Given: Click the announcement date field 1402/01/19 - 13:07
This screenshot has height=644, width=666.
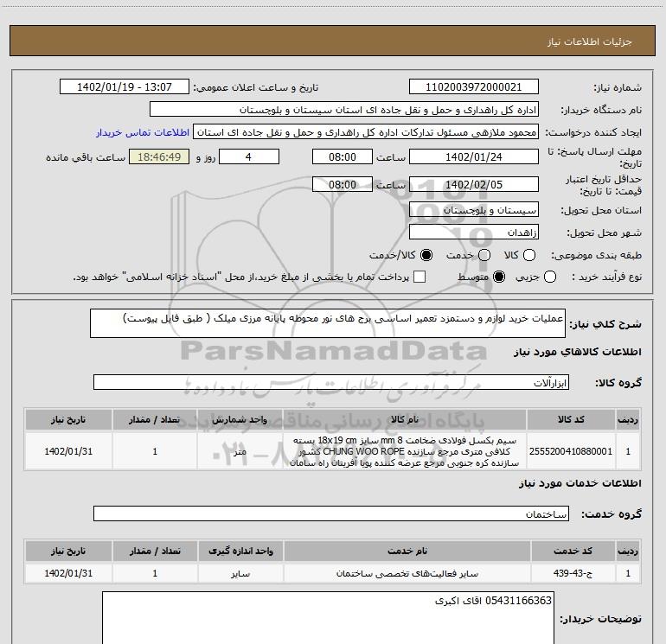Looking at the screenshot, I should click(x=124, y=86).
